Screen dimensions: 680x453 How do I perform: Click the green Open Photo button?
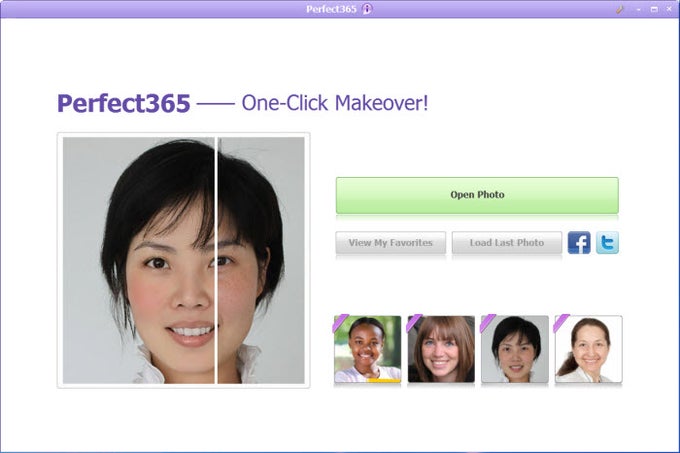coord(477,195)
